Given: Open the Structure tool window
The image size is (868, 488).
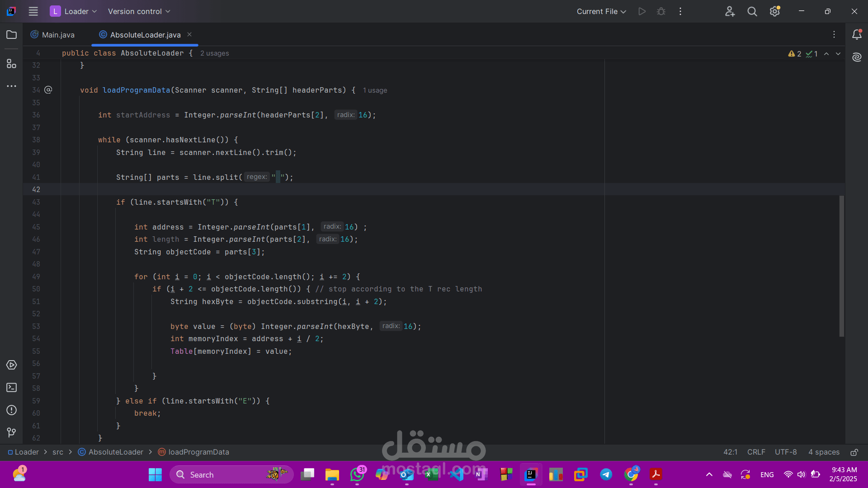Looking at the screenshot, I should [12, 64].
